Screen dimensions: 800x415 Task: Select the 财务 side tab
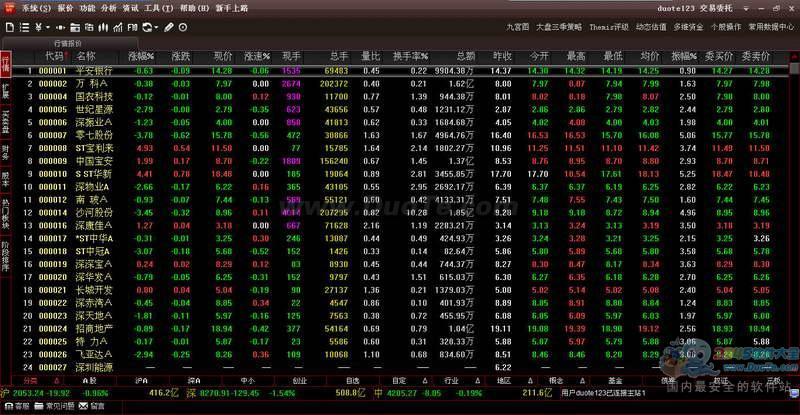click(x=5, y=153)
